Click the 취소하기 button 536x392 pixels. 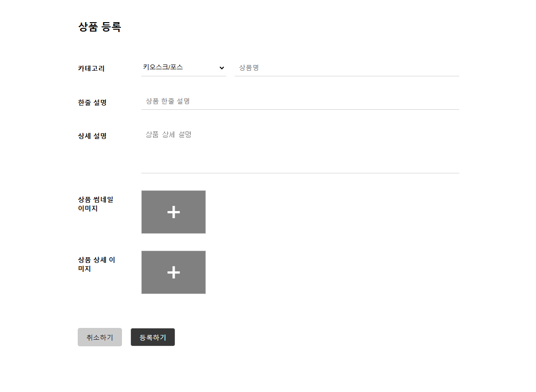click(100, 337)
